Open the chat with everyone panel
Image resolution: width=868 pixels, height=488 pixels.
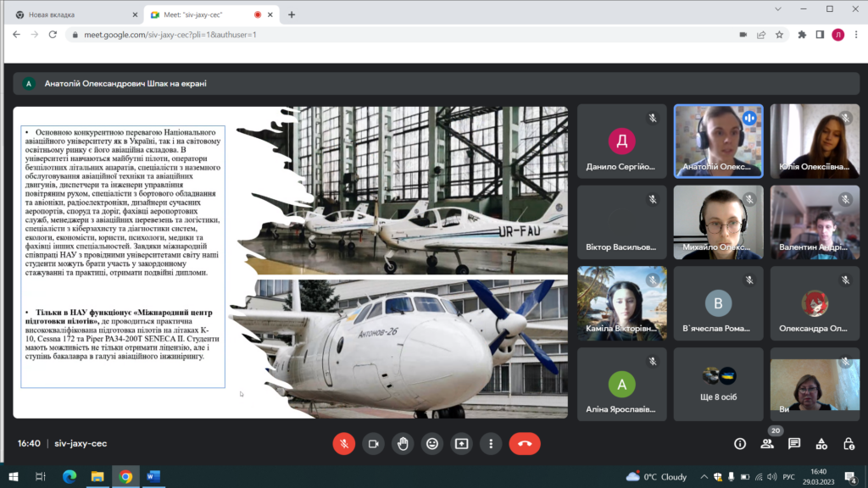(x=794, y=443)
